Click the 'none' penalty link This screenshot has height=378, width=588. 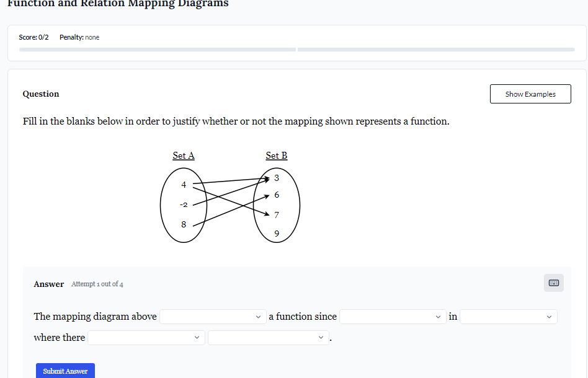tap(93, 37)
